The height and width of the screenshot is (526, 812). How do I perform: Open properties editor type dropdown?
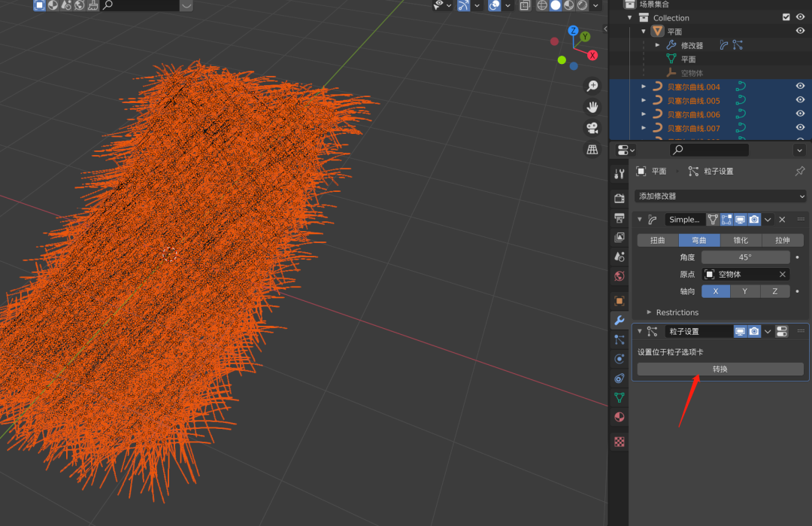coord(626,151)
